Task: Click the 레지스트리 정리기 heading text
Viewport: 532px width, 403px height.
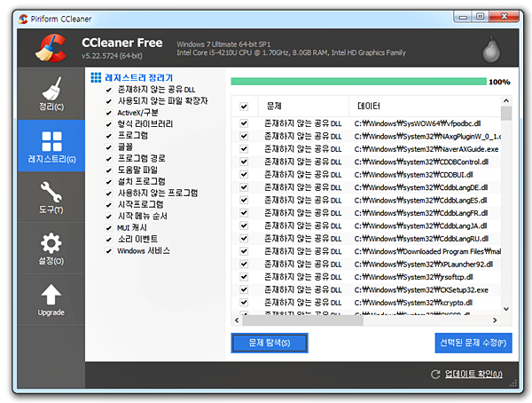Action: pyautogui.click(x=139, y=78)
